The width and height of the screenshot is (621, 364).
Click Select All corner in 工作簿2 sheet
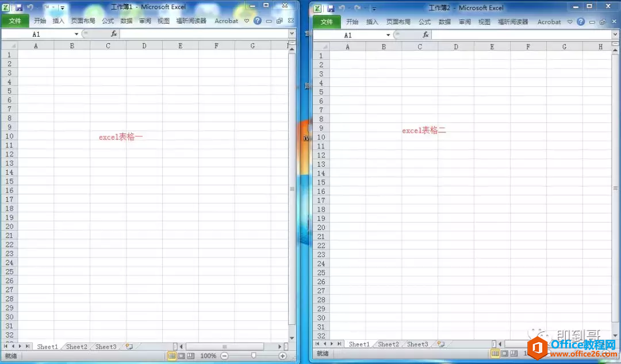click(x=321, y=47)
